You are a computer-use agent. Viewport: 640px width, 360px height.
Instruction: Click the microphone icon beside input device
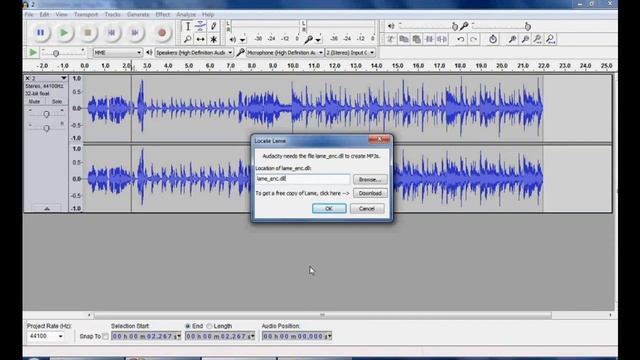pos(240,52)
